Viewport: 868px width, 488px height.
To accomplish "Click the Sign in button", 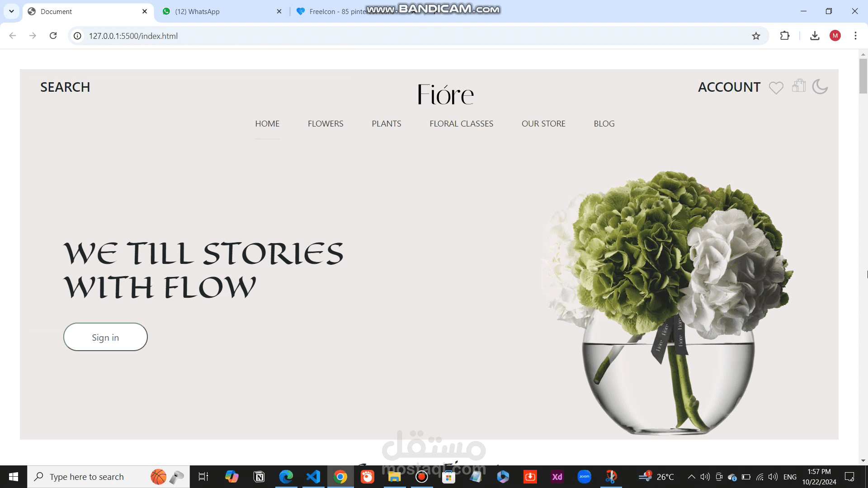I will [105, 337].
